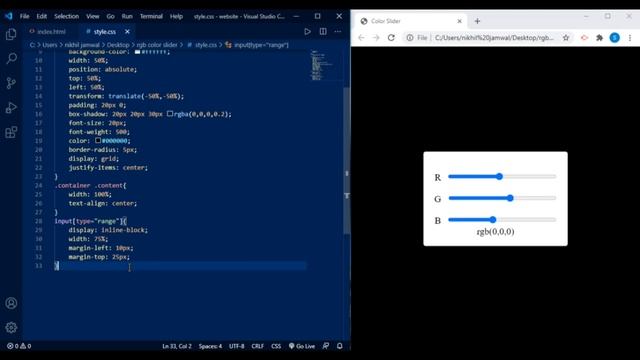Adjust the G green range slider
640x360 pixels.
coord(502,198)
